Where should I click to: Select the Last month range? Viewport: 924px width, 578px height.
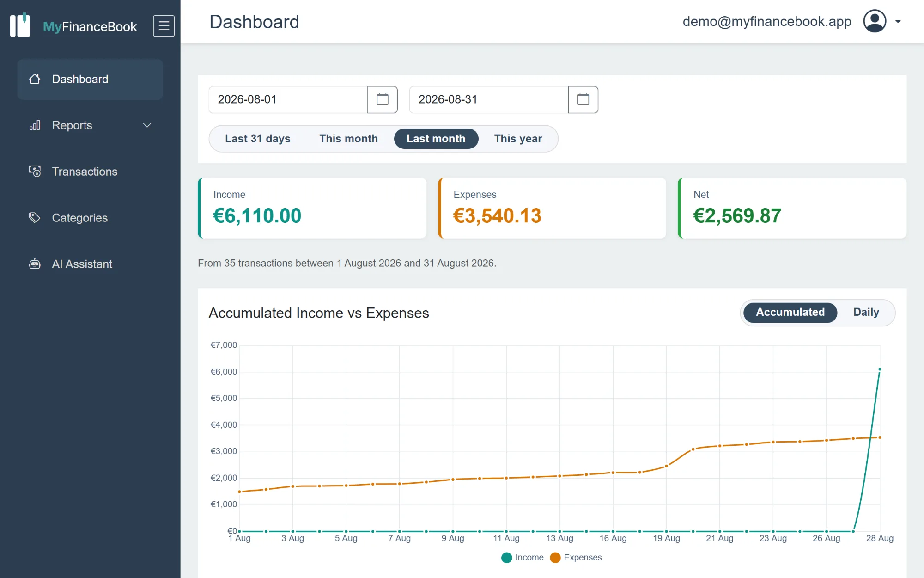[436, 139]
